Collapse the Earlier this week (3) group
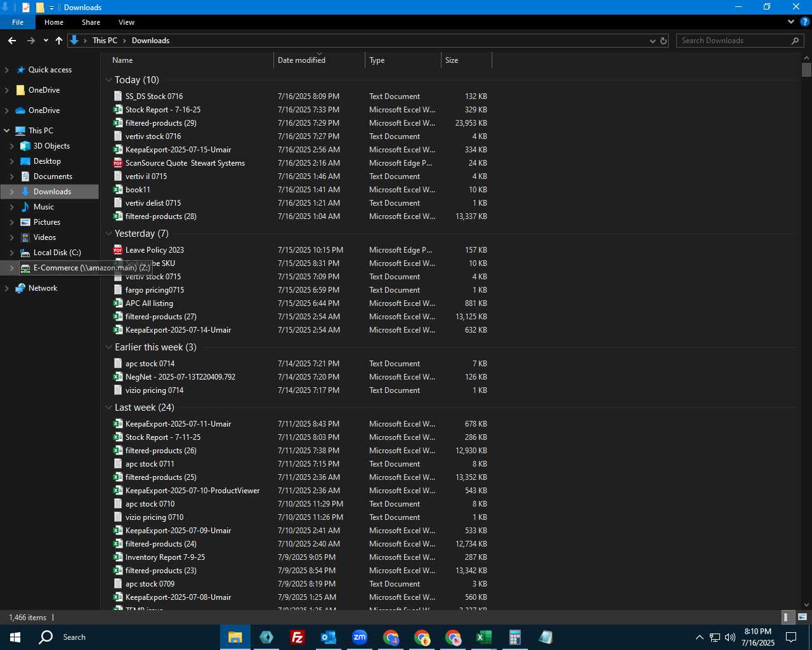Image resolution: width=812 pixels, height=650 pixels. pos(108,347)
